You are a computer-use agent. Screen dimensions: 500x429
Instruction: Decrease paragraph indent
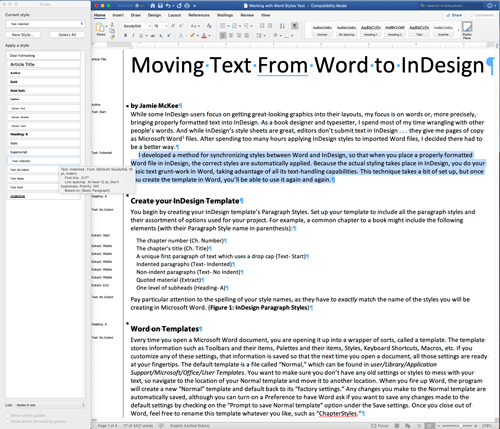coord(262,26)
